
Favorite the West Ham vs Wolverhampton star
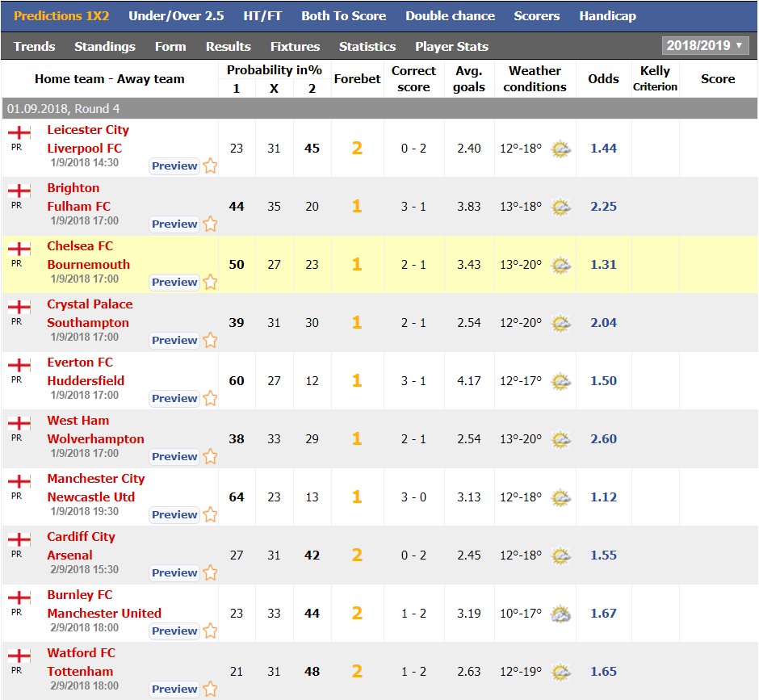point(210,456)
